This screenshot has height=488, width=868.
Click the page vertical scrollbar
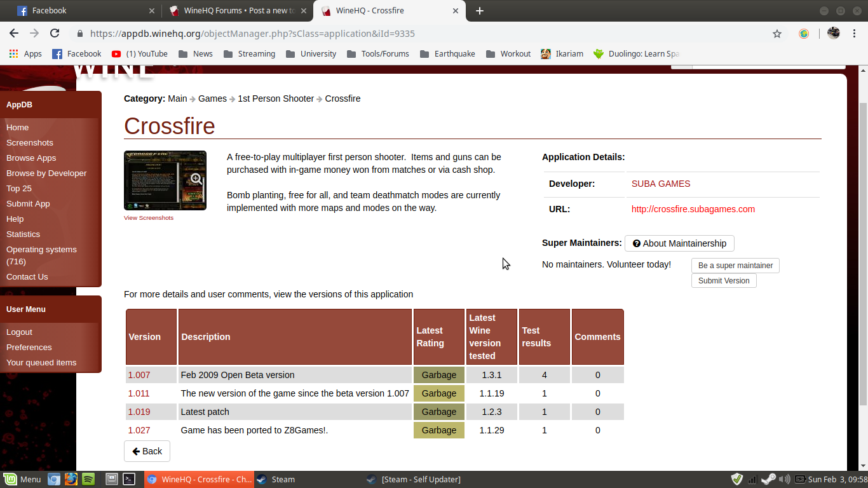tap(863, 254)
